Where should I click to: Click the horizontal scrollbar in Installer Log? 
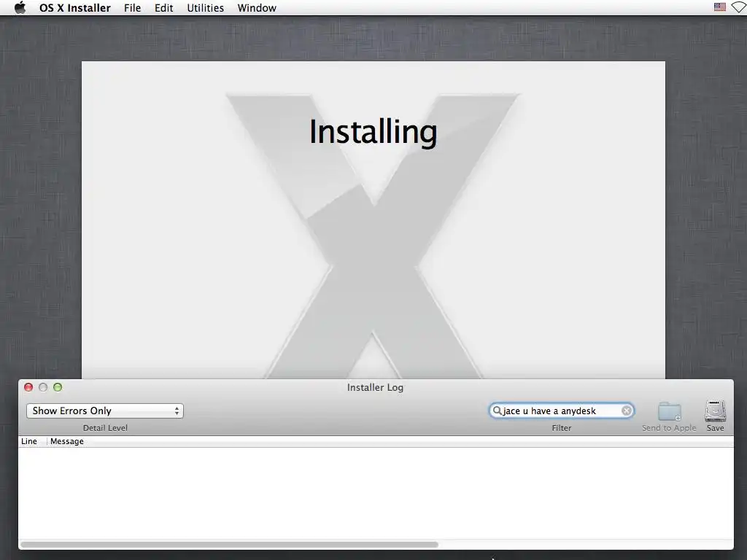(229, 544)
